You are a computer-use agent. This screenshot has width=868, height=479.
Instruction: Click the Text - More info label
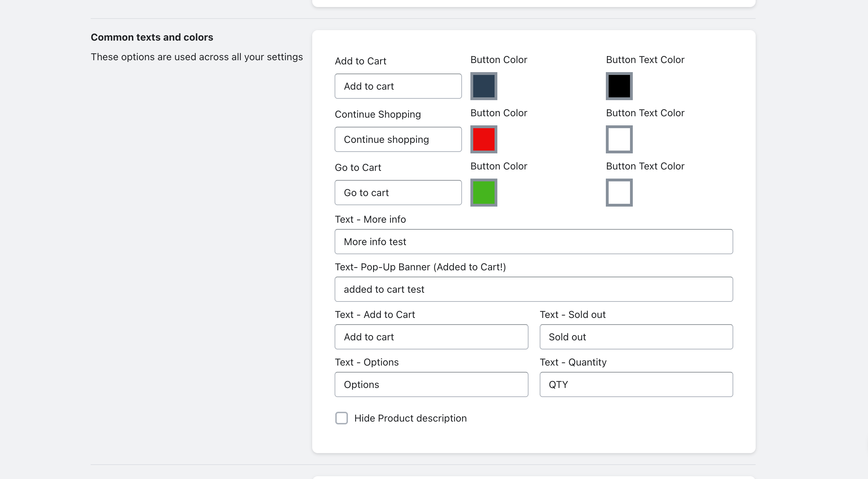[x=370, y=219]
